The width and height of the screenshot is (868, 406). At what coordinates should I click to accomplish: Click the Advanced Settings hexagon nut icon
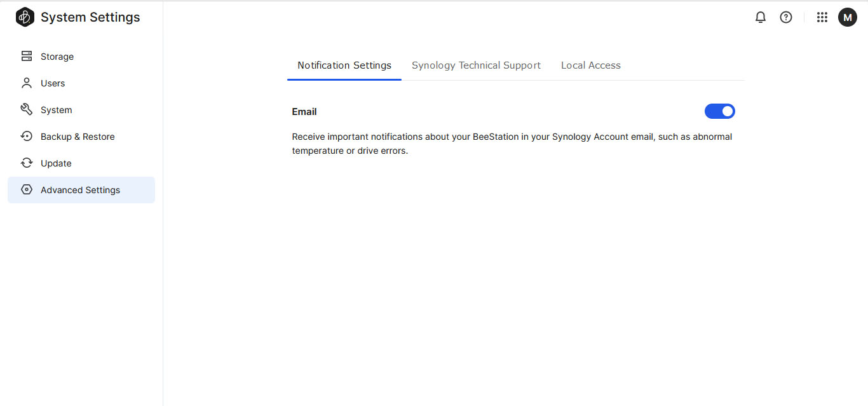click(x=27, y=190)
